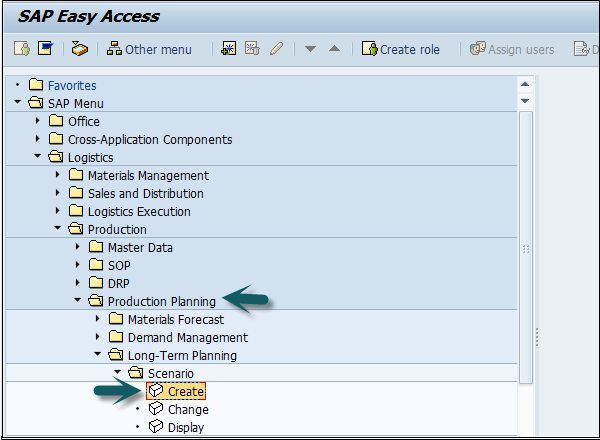The width and height of the screenshot is (600, 440).
Task: Select the Display scenario transaction
Action: tap(186, 427)
